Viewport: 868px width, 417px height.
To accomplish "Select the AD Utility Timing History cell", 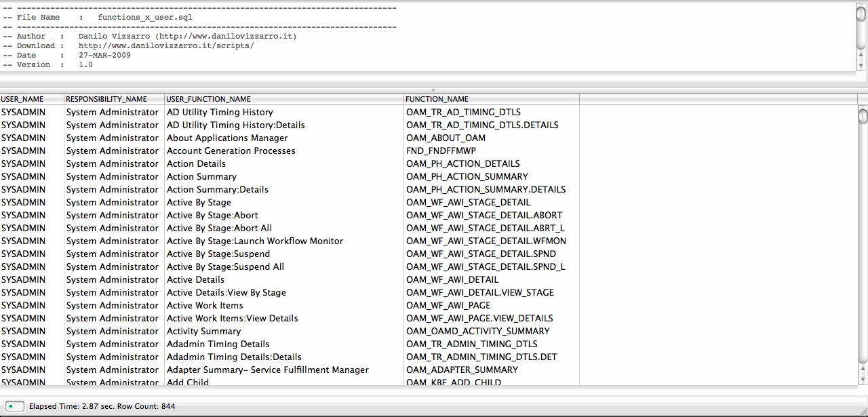I will tap(284, 112).
